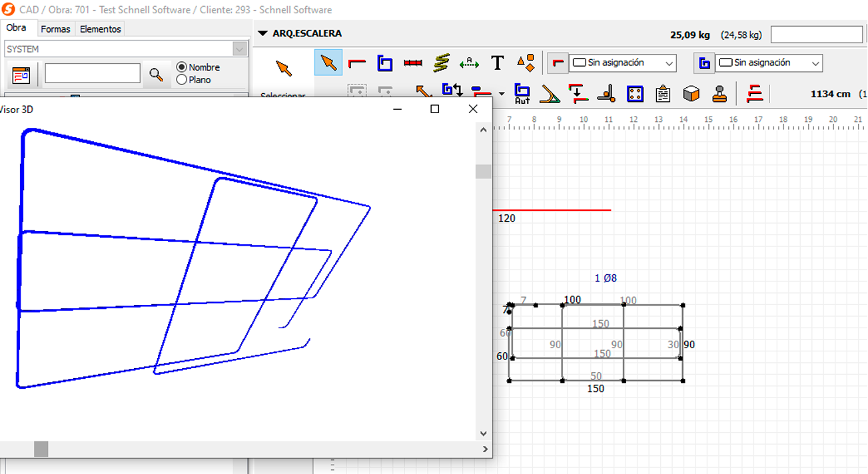This screenshot has height=474, width=868.
Task: Select the Nombre radio button
Action: [x=181, y=67]
